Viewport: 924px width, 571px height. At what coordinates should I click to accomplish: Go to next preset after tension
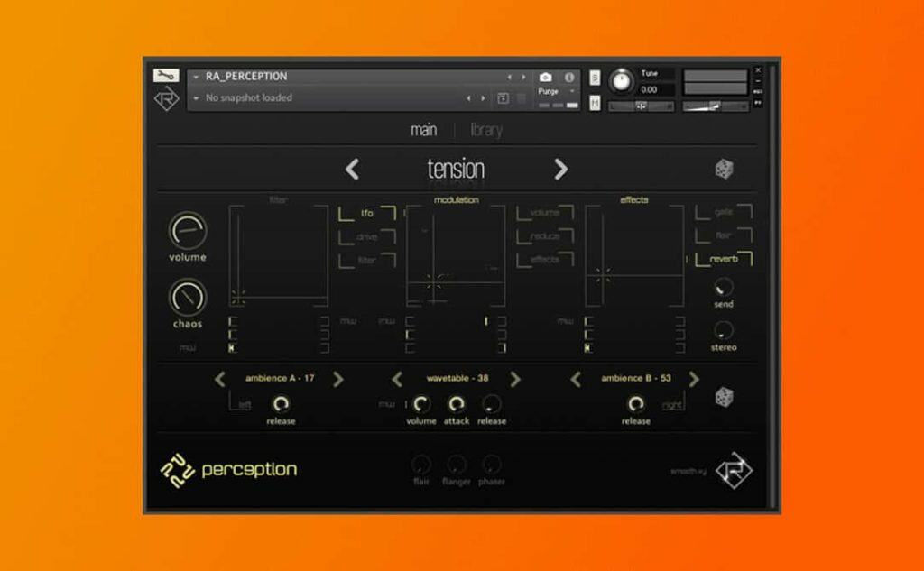(560, 169)
